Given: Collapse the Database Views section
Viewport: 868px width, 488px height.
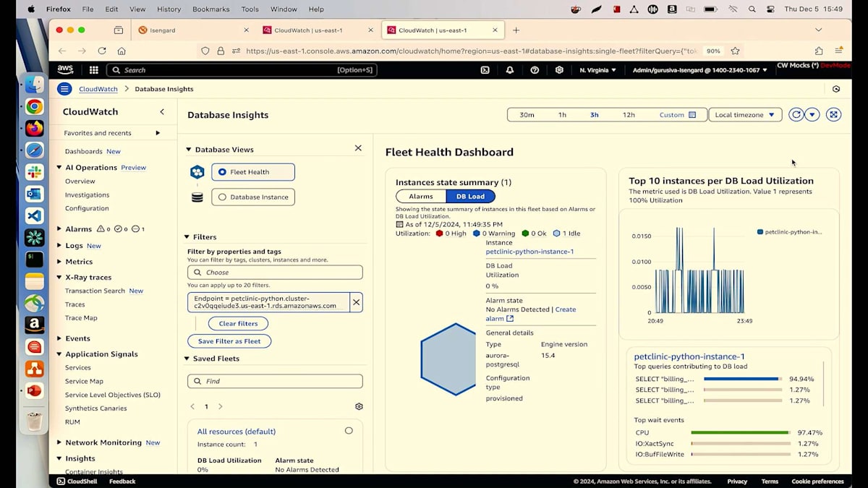Looking at the screenshot, I should coord(189,150).
